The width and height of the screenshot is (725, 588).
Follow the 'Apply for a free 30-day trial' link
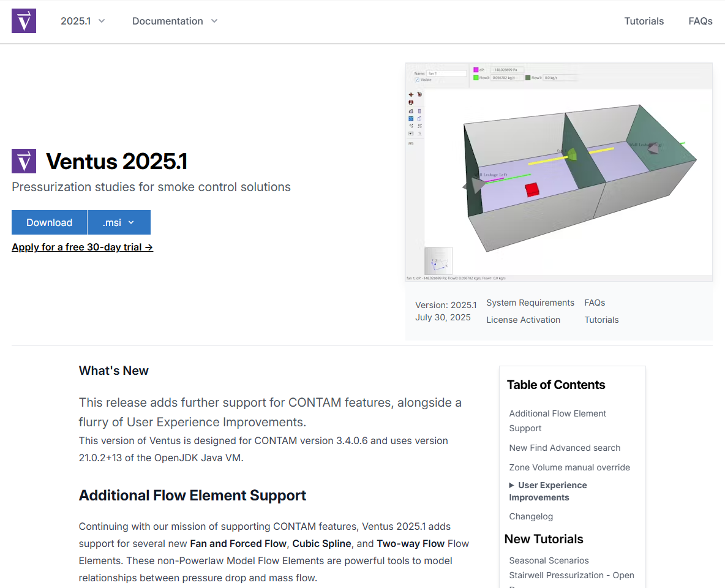click(82, 247)
